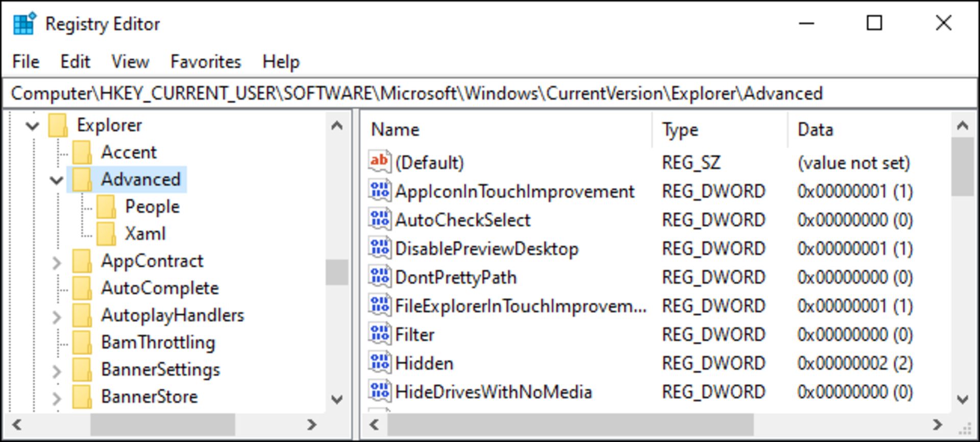Select the People subkey label

pos(153,206)
